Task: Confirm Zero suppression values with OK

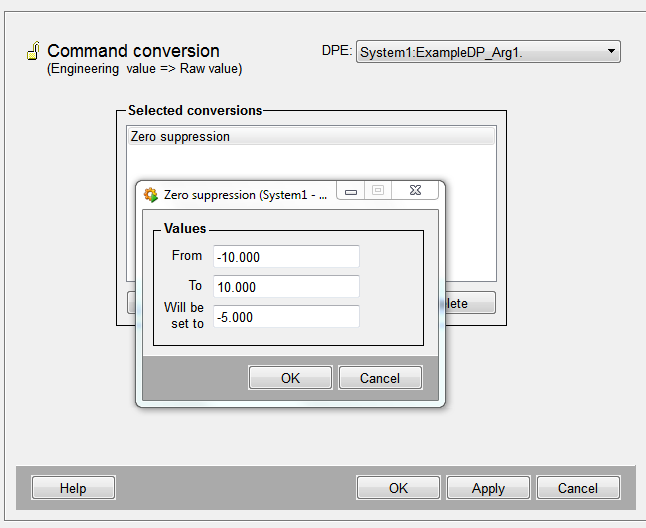Action: point(290,378)
